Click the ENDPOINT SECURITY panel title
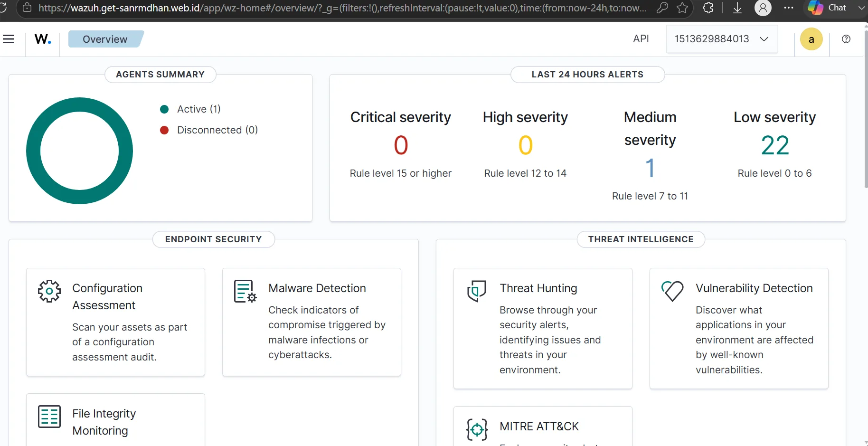Screen dimensions: 868x446 (214, 239)
